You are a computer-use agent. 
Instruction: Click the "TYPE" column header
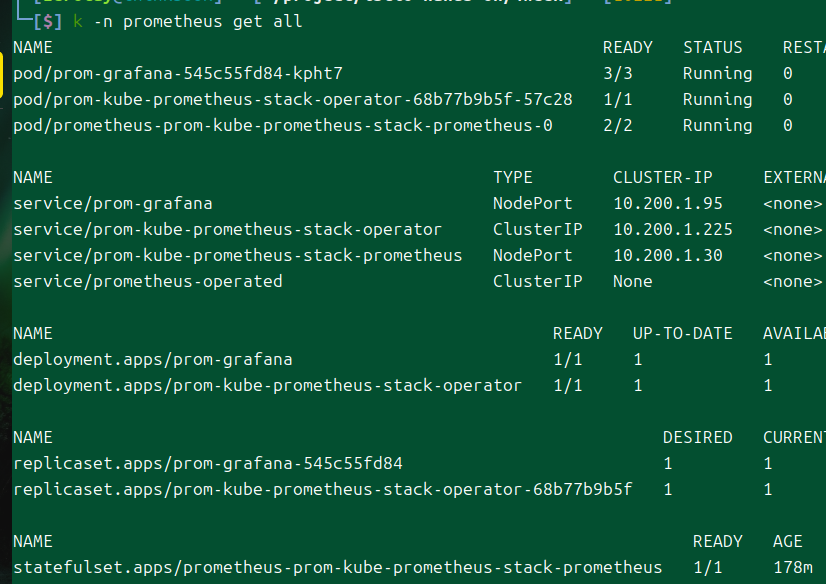coord(513,177)
